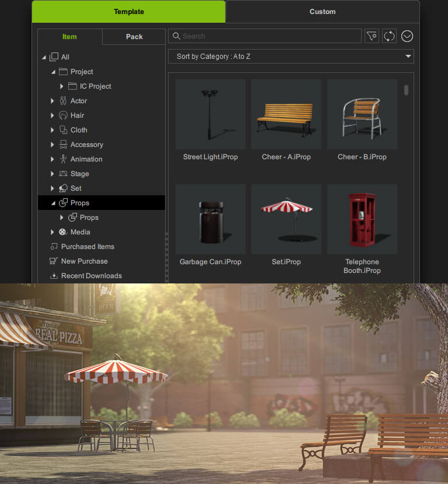This screenshot has width=448, height=484.
Task: Click the refresh sync icon
Action: (x=389, y=36)
